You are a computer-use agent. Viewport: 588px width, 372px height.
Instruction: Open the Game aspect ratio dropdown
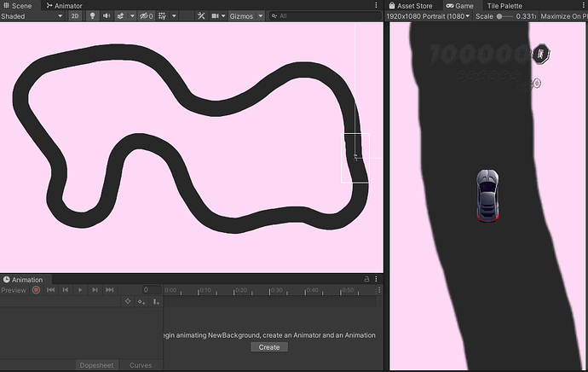coord(428,16)
